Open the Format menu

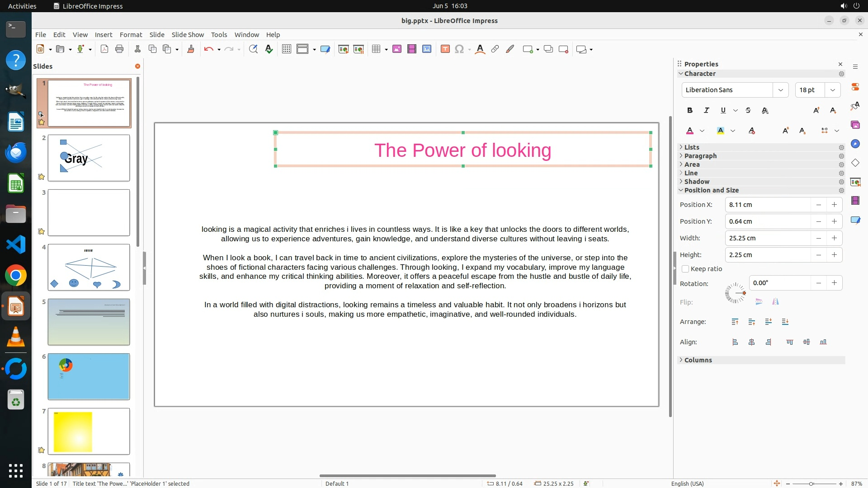point(131,35)
